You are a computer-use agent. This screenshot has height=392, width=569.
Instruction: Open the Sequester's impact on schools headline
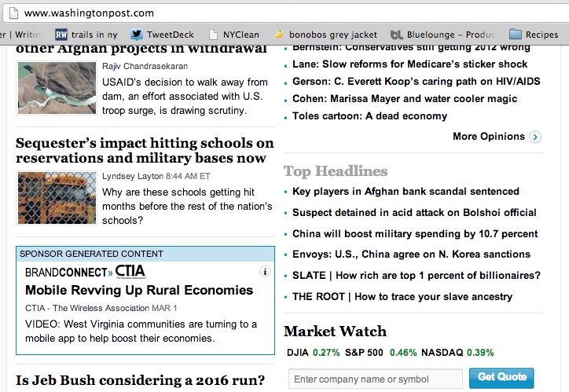point(145,150)
